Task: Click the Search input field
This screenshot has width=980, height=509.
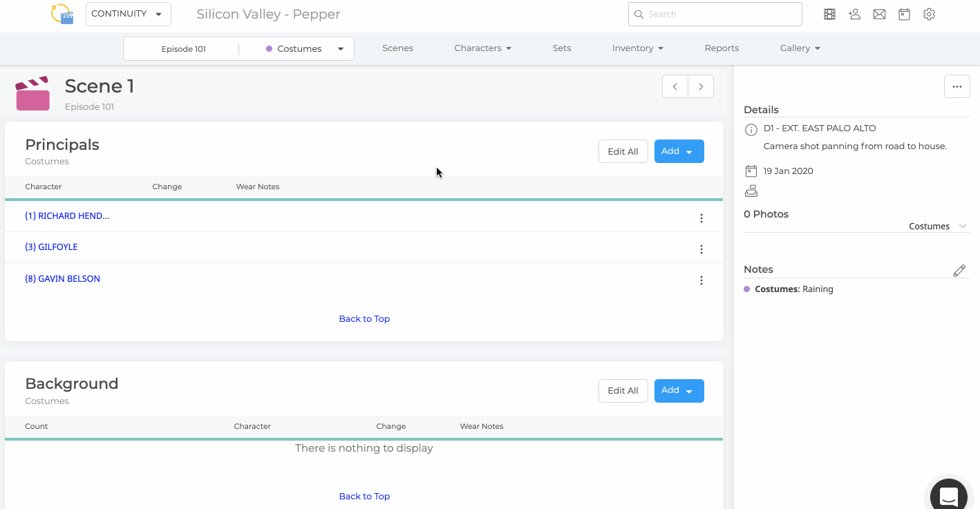Action: coord(715,14)
